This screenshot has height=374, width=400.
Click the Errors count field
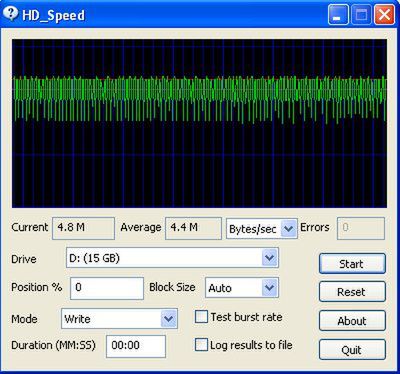pos(361,228)
